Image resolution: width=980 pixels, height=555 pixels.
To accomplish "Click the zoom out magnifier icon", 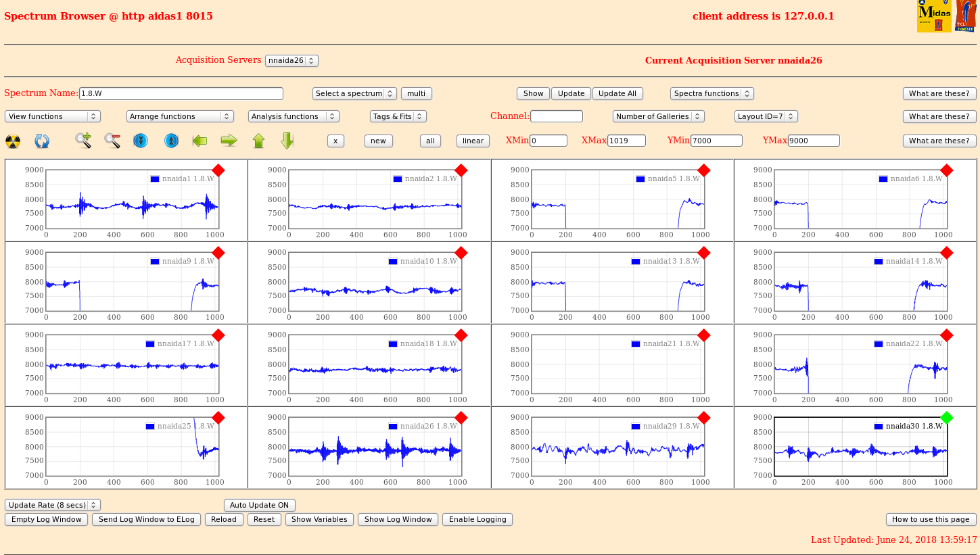I will point(112,141).
